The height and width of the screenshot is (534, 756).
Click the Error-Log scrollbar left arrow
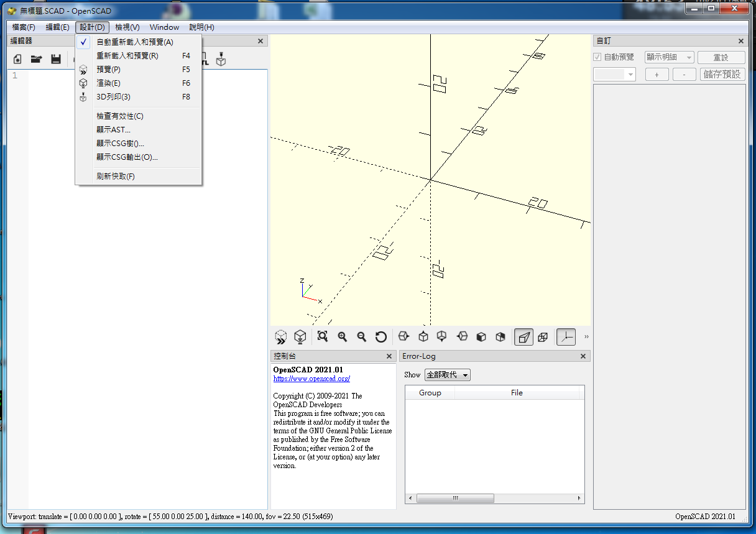pos(410,499)
